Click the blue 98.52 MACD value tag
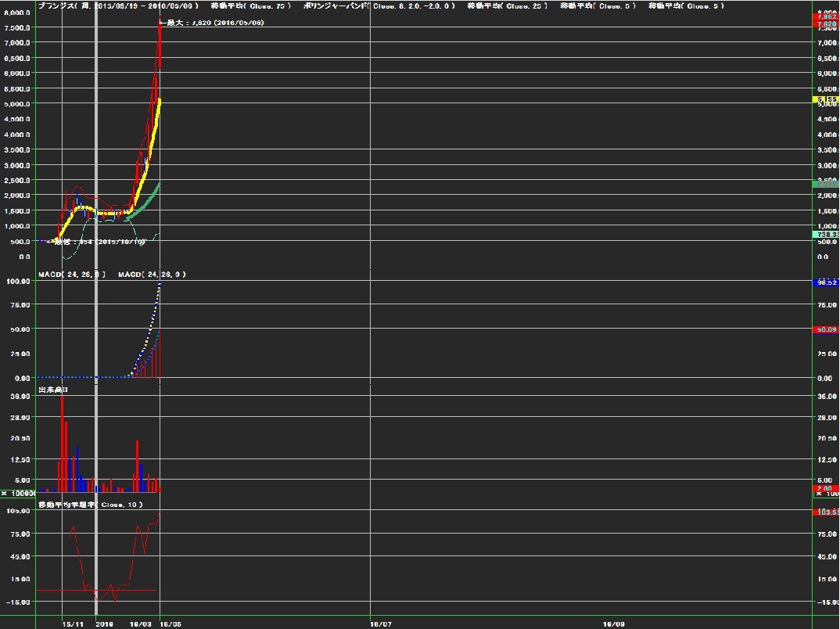 point(827,282)
